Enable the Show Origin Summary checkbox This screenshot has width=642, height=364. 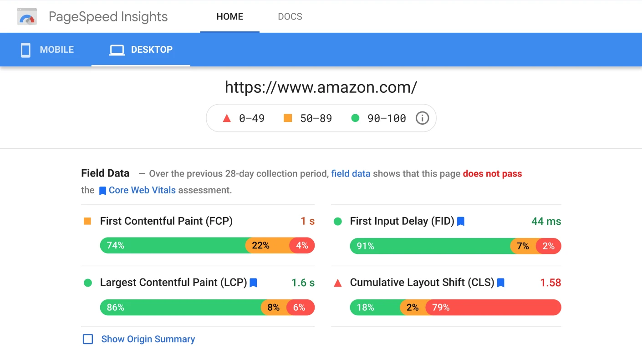point(87,339)
